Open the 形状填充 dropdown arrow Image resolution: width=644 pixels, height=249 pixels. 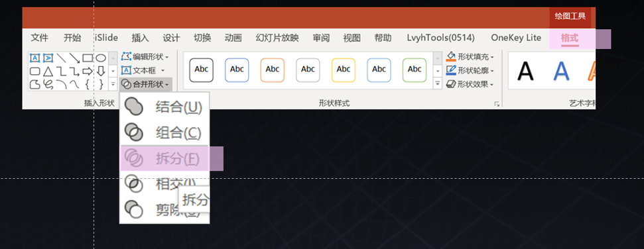coord(492,57)
